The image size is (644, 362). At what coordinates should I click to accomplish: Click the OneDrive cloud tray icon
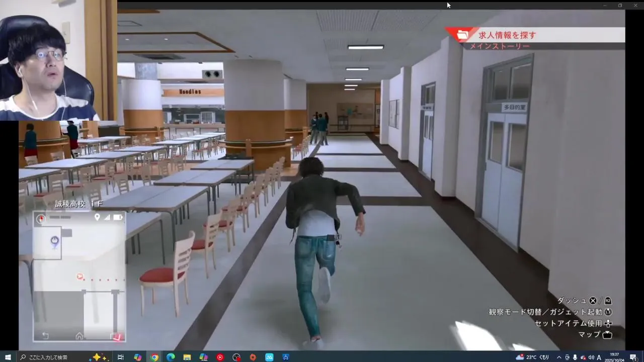583,357
